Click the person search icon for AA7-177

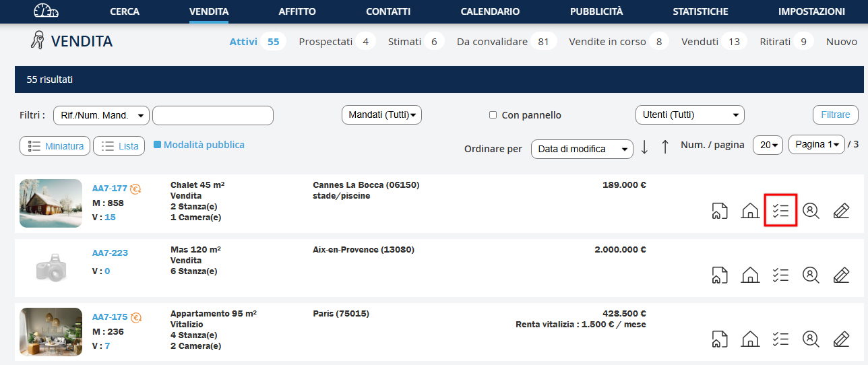811,211
